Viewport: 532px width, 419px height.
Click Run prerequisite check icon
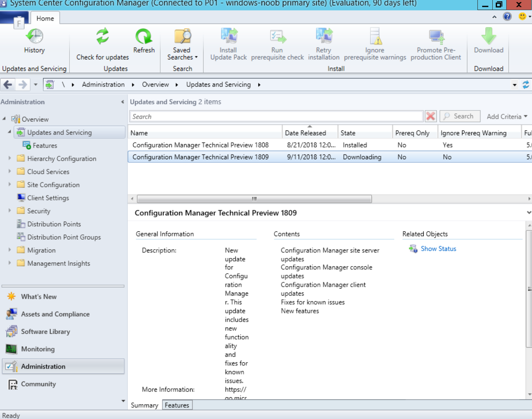277,36
